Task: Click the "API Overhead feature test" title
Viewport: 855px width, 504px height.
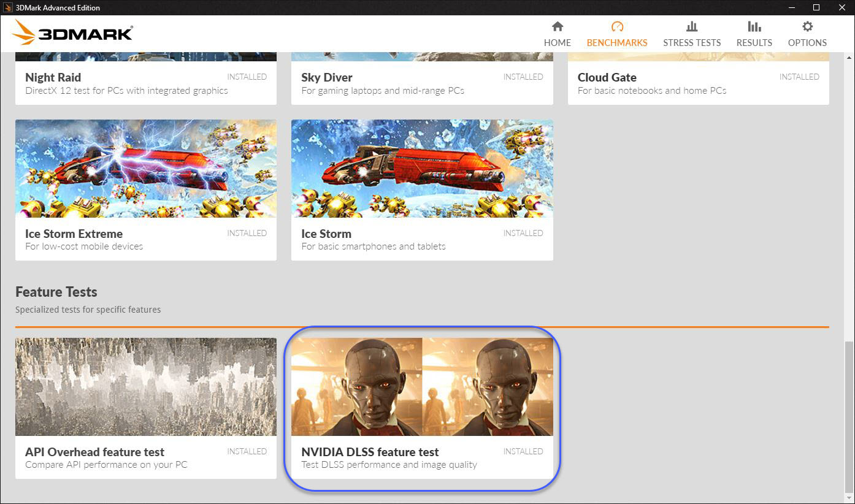Action: 94,452
